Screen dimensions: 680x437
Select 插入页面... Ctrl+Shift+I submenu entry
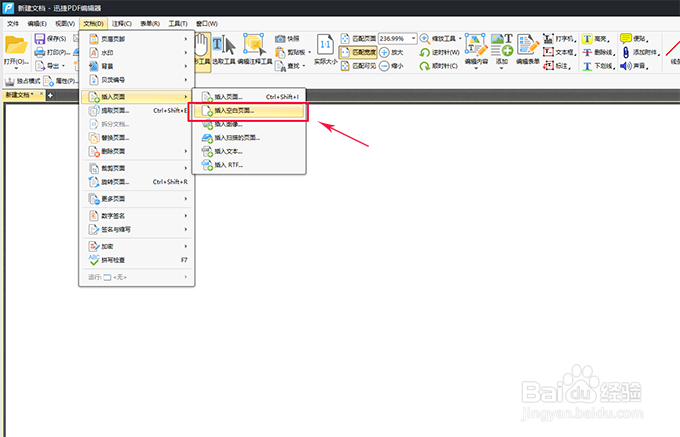coord(249,97)
